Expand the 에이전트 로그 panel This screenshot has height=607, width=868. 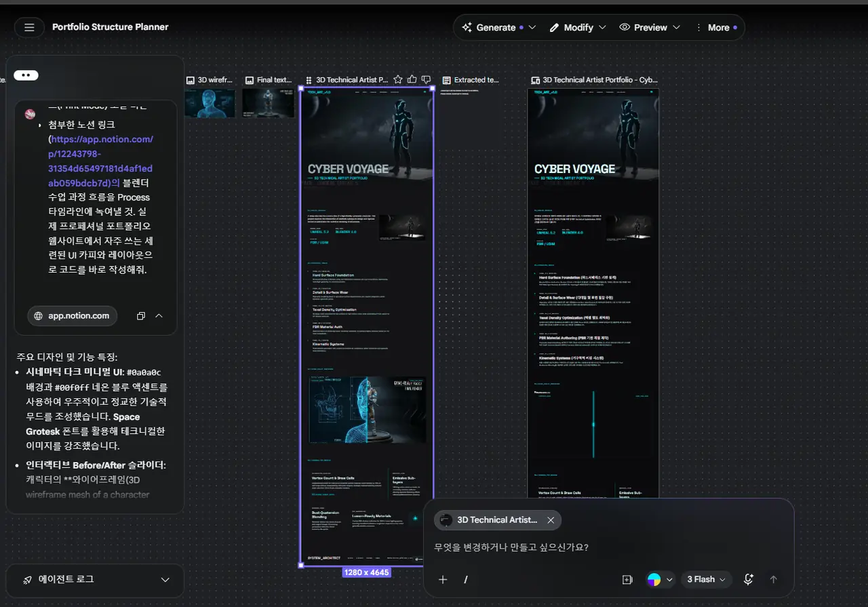pyautogui.click(x=94, y=580)
